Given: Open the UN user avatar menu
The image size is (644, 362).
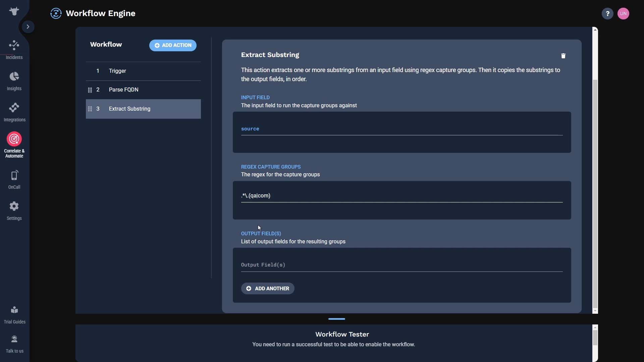Looking at the screenshot, I should [x=623, y=14].
